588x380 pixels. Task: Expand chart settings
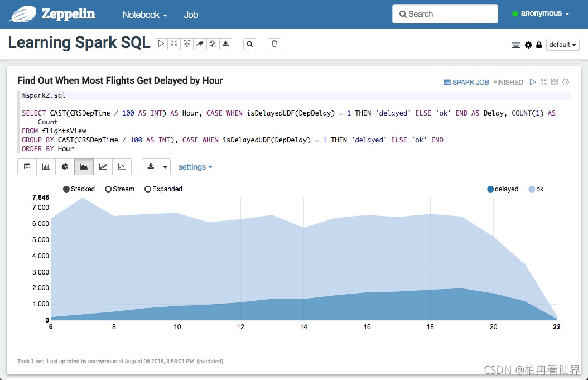tap(195, 167)
